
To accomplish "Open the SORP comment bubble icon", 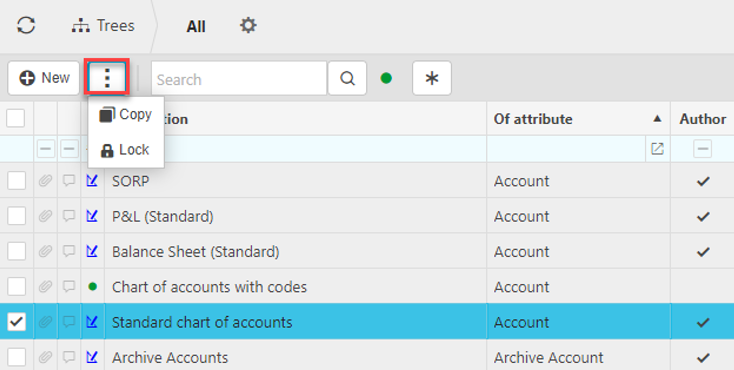I will pyautogui.click(x=69, y=181).
